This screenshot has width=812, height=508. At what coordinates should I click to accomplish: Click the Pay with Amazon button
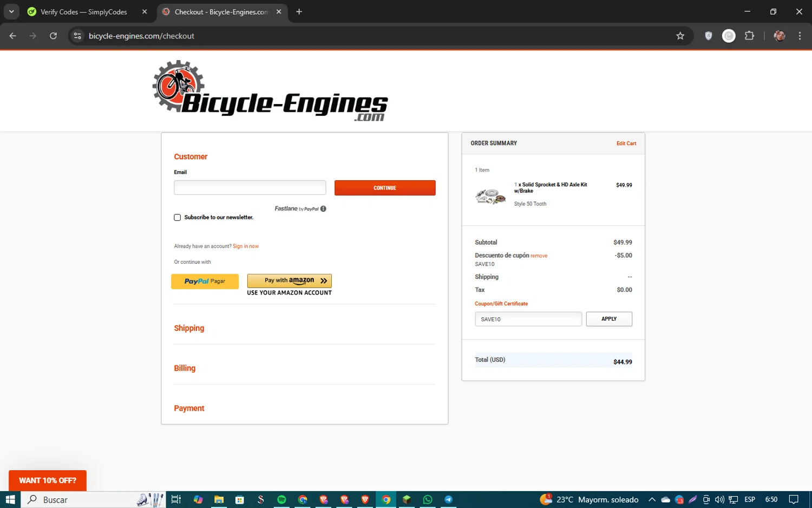[289, 281]
